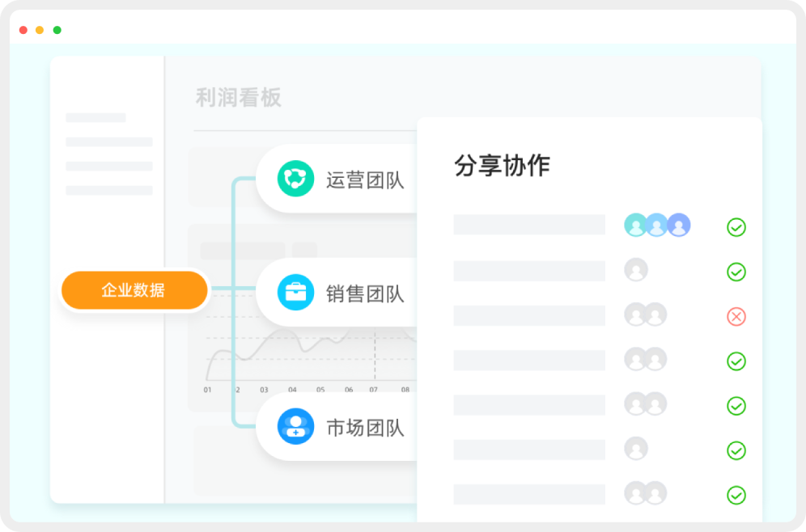
Task: Toggle the red X status in third row
Action: click(x=736, y=316)
